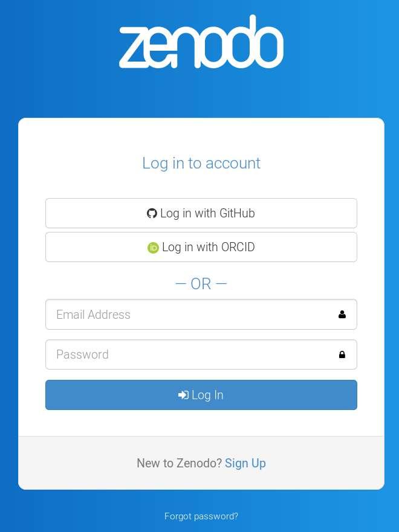The width and height of the screenshot is (399, 532).
Task: Click the green ORCID iD icon
Action: [153, 248]
